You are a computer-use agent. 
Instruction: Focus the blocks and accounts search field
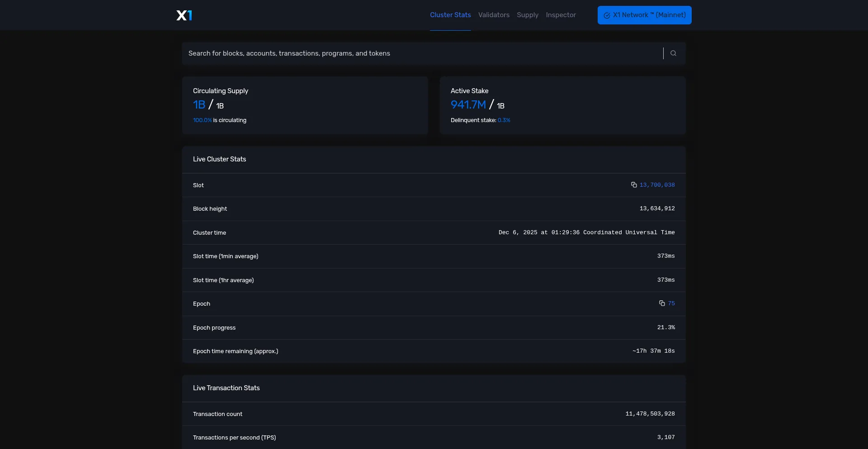click(x=420, y=53)
